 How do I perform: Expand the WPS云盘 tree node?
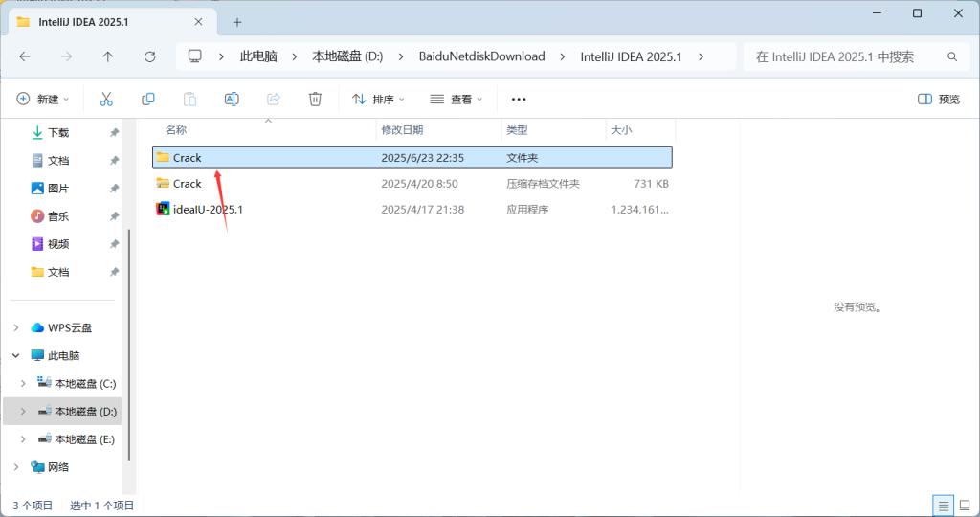click(16, 327)
